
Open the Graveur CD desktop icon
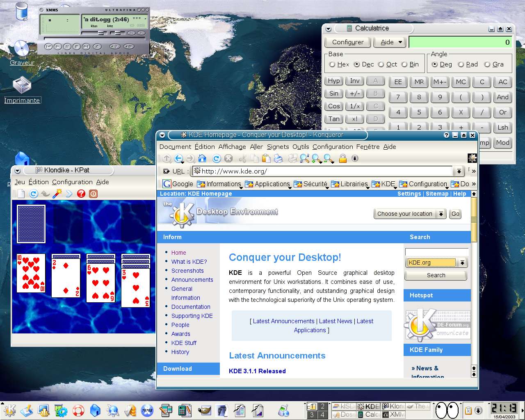(22, 53)
